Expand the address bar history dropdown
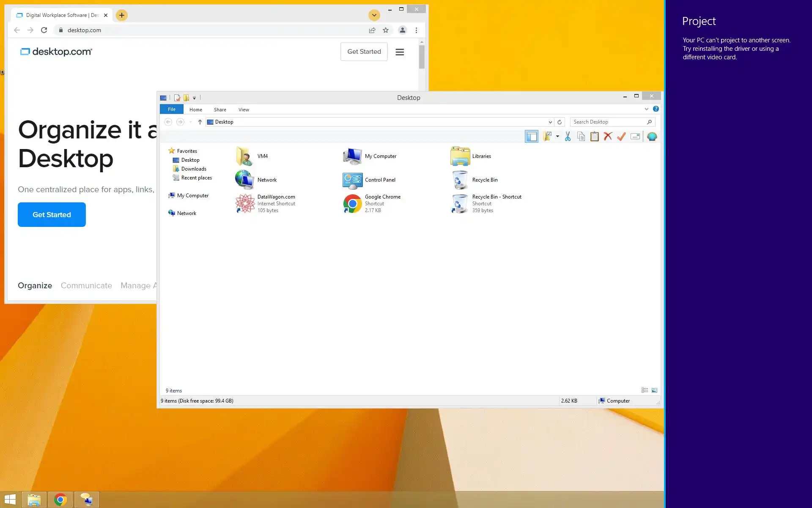 pos(550,122)
